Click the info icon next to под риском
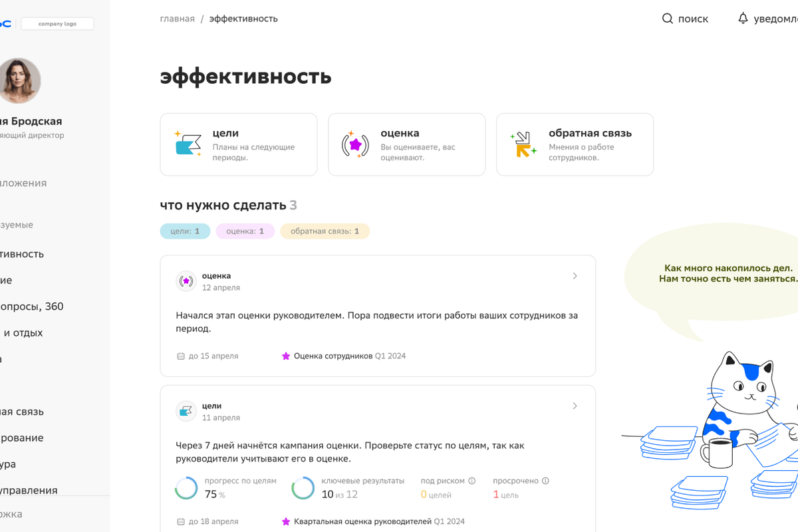 [x=472, y=481]
